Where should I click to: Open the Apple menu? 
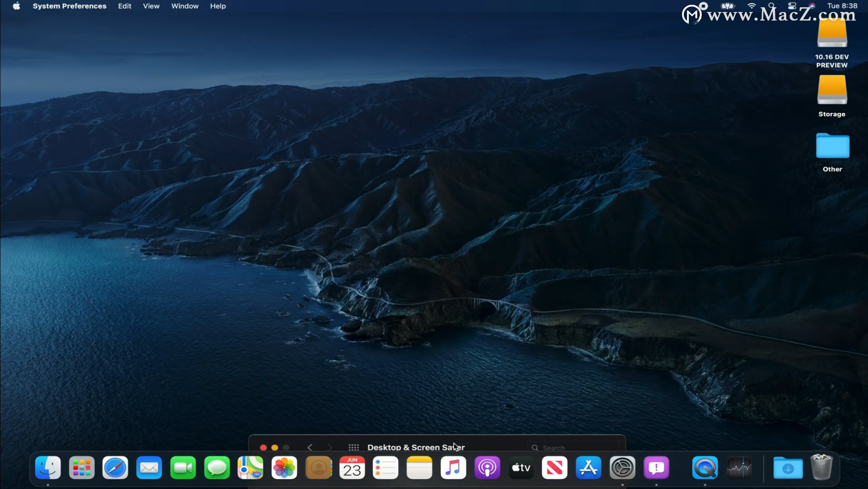pos(17,6)
